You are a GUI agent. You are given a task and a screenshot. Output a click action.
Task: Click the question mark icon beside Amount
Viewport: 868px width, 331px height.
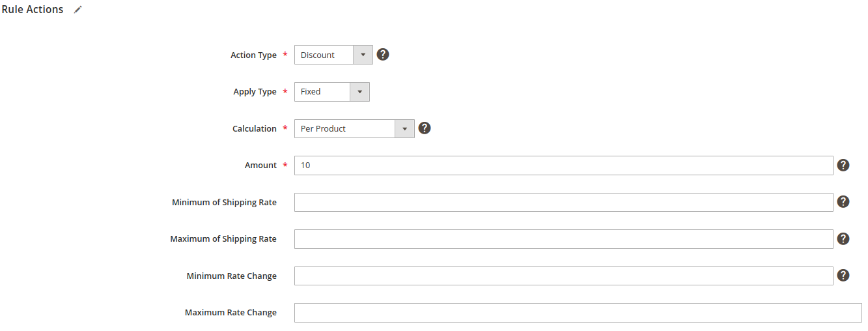(x=843, y=165)
